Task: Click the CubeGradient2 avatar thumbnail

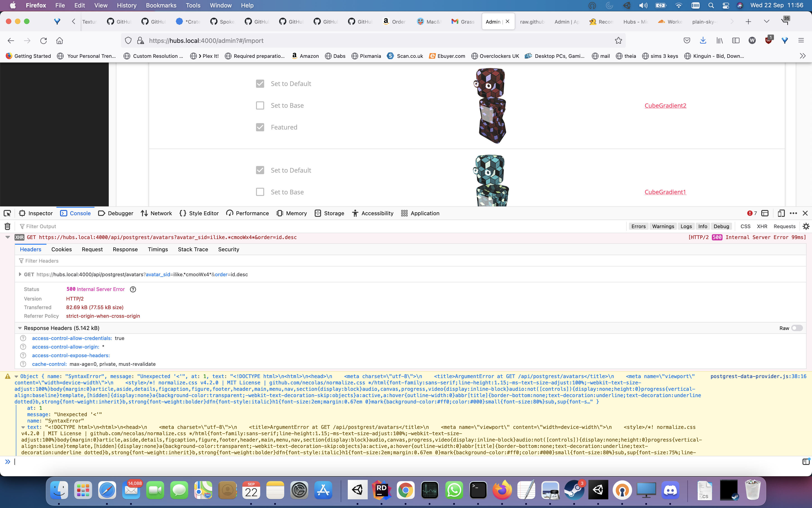Action: coord(491,105)
